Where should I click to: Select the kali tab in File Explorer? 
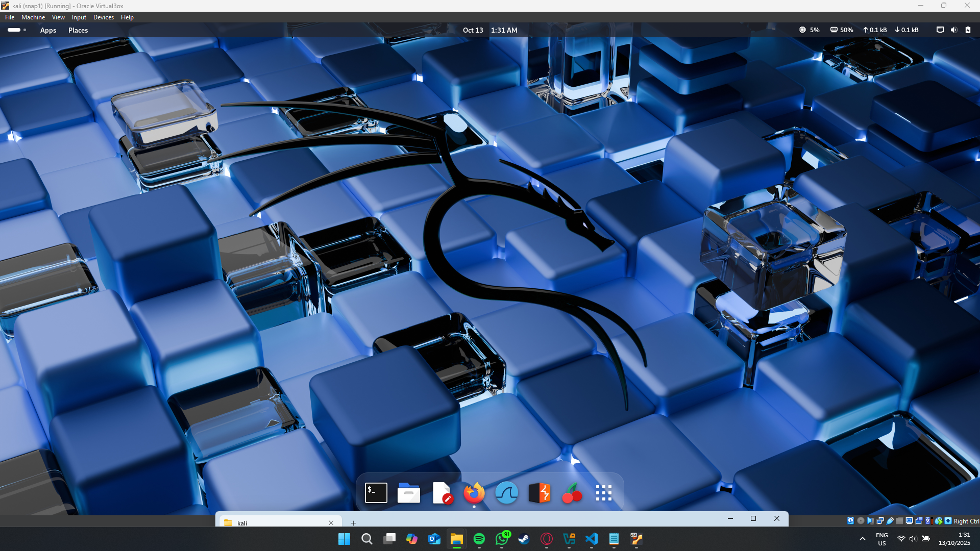click(281, 522)
